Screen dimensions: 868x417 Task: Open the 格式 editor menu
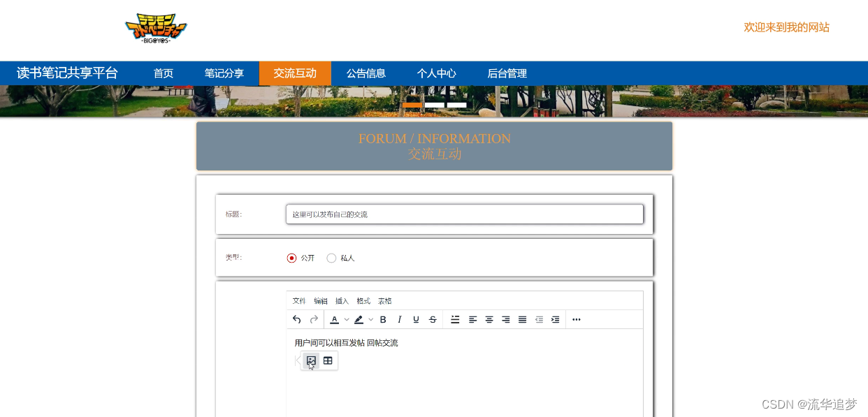tap(363, 301)
